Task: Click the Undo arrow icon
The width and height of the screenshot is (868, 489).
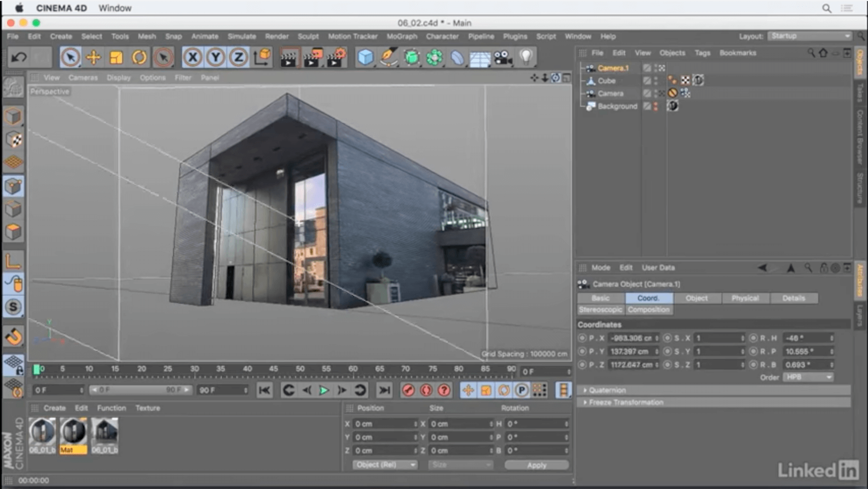Action: pyautogui.click(x=19, y=57)
